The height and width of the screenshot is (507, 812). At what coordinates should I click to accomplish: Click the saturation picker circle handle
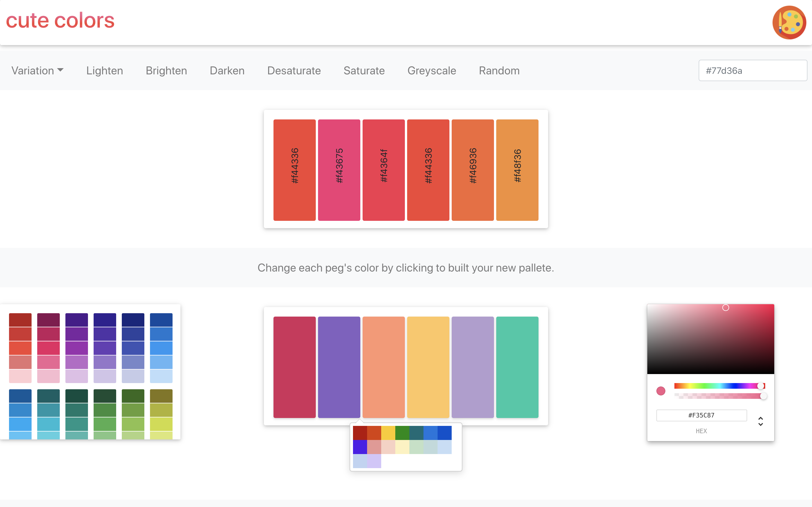tap(725, 308)
